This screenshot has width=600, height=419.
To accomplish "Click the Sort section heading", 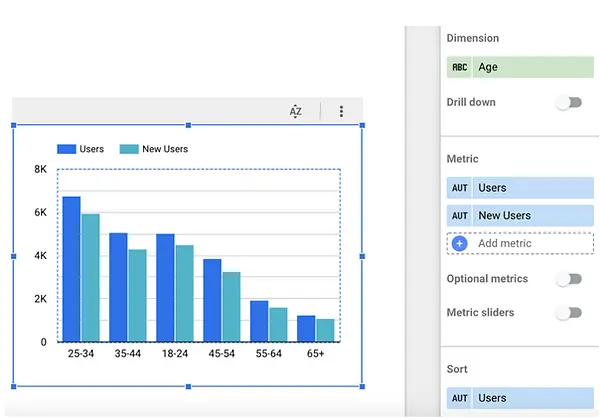I will pyautogui.click(x=457, y=369).
